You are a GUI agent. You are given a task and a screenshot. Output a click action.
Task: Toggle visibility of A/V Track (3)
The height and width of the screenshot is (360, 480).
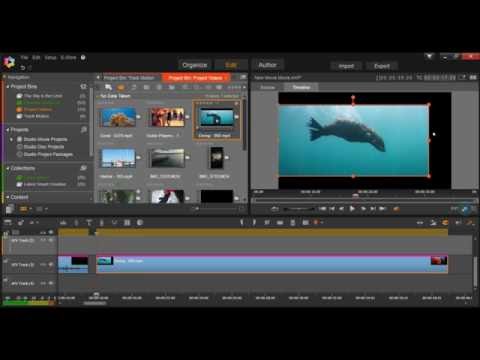point(51,264)
